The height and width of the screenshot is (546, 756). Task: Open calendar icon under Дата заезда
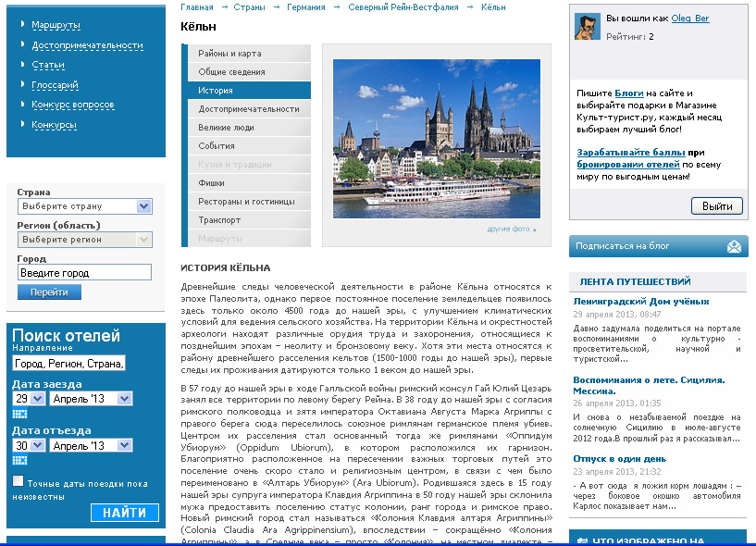click(x=19, y=414)
